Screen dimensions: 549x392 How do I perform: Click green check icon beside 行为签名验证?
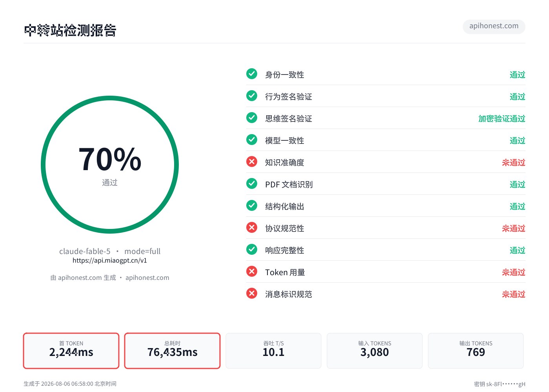pyautogui.click(x=252, y=96)
